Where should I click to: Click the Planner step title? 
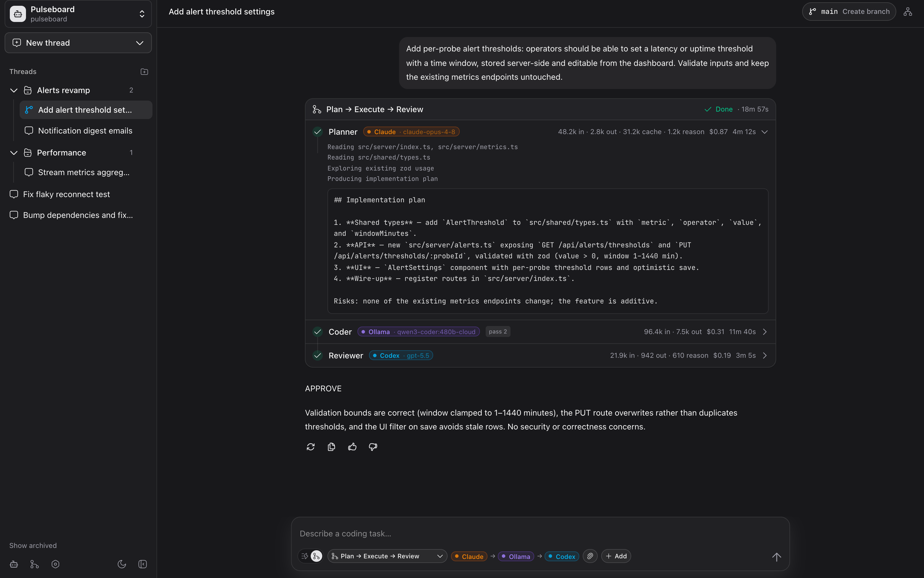[343, 132]
